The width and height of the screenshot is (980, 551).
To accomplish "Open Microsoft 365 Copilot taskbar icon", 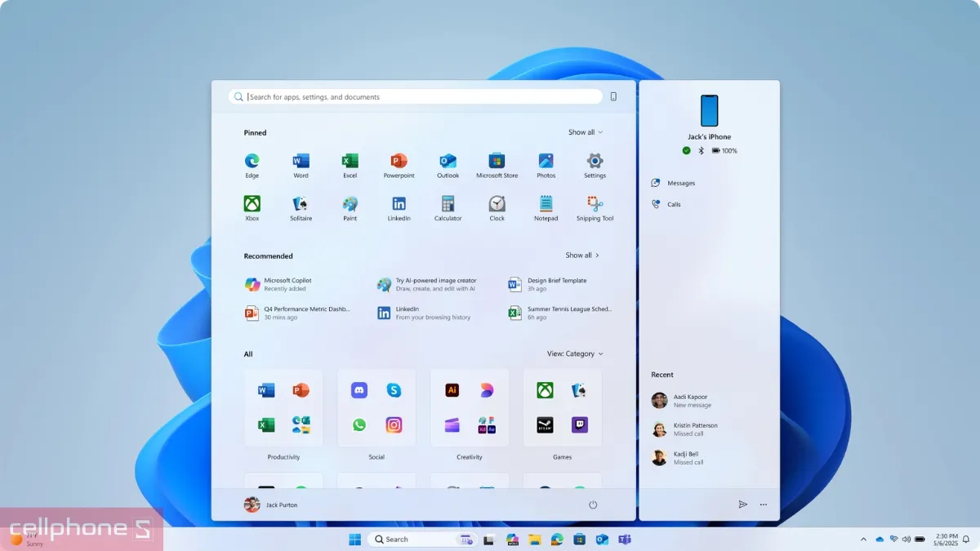I will (512, 539).
